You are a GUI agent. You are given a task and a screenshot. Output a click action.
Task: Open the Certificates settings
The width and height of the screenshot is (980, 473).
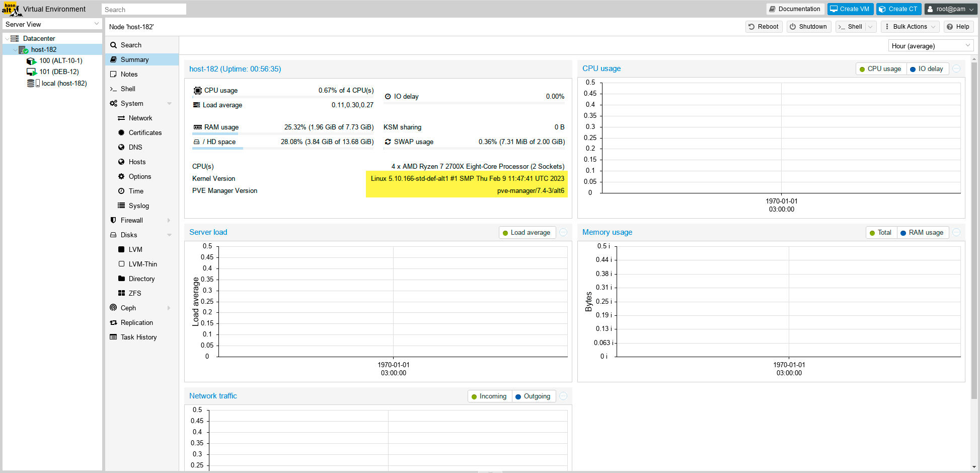tap(145, 132)
